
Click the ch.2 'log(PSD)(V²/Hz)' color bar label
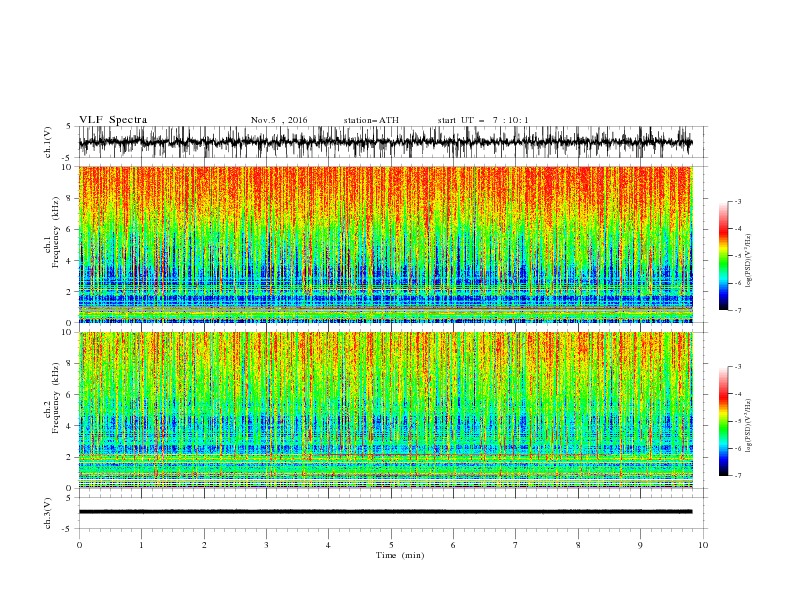749,426
